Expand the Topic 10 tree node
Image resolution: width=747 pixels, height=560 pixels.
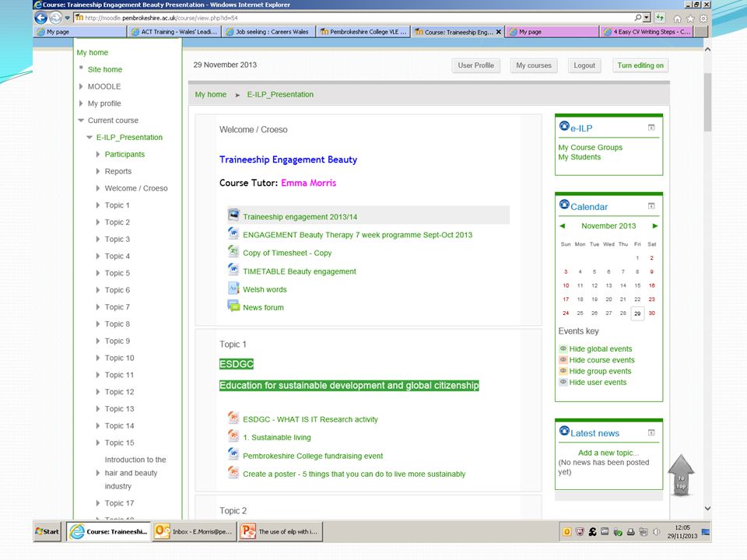click(98, 358)
